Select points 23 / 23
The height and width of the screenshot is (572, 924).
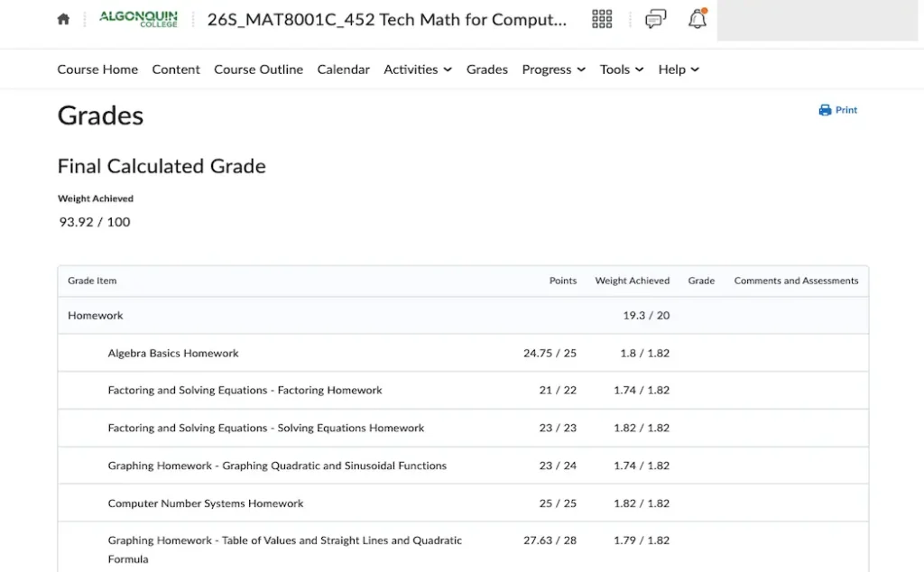pos(558,429)
